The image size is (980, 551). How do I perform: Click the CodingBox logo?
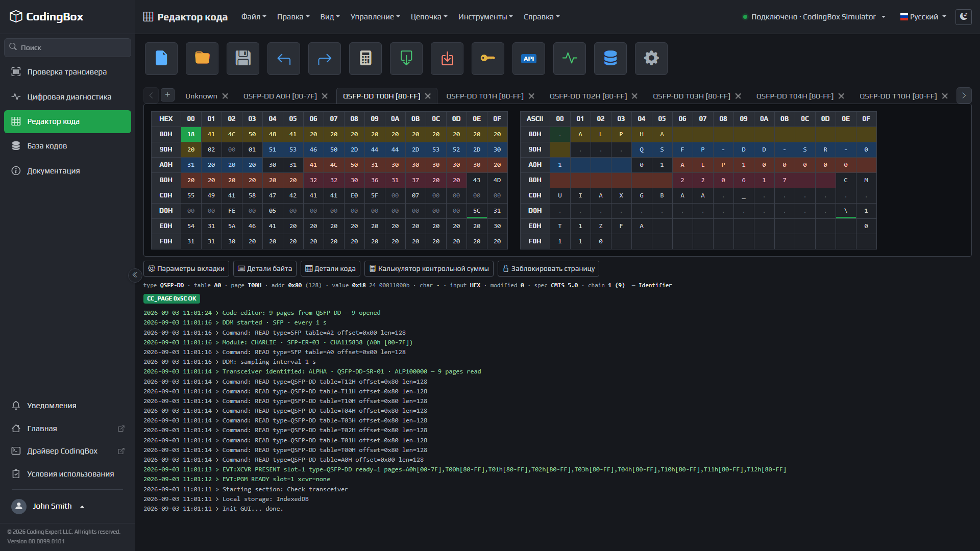(x=46, y=17)
